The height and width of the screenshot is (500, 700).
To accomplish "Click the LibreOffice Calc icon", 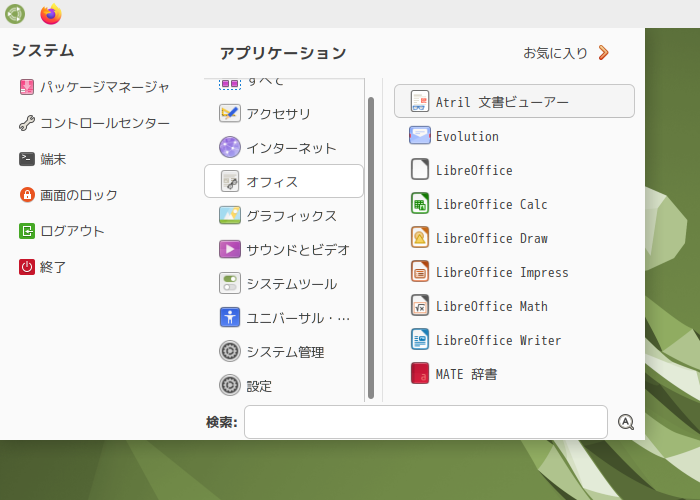I will 420,203.
